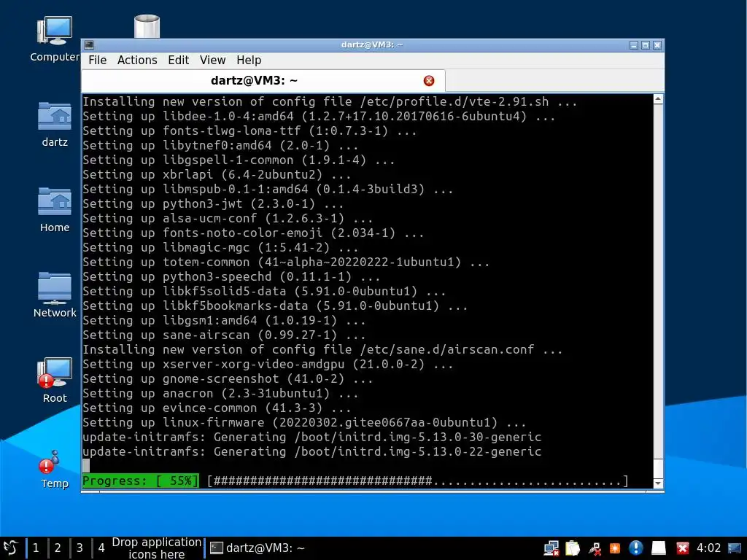The height and width of the screenshot is (560, 747).
Task: Open the Help menu
Action: (249, 60)
